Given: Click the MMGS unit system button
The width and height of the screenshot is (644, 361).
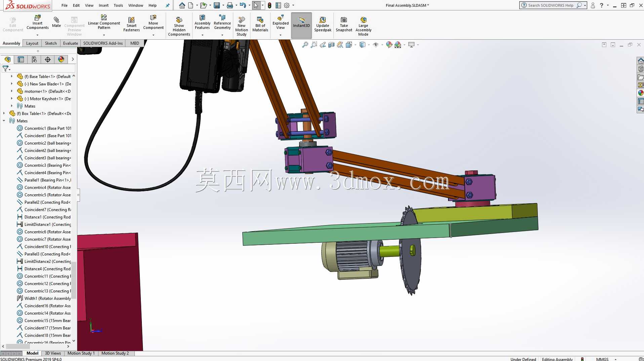Looking at the screenshot, I should (x=602, y=359).
